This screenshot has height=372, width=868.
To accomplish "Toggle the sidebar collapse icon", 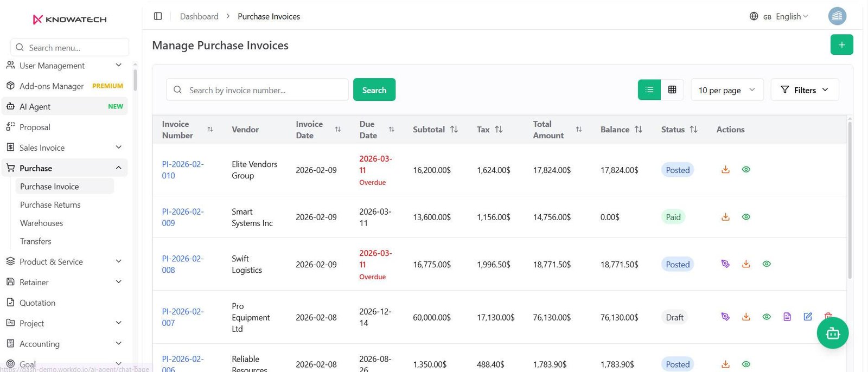I will (158, 16).
